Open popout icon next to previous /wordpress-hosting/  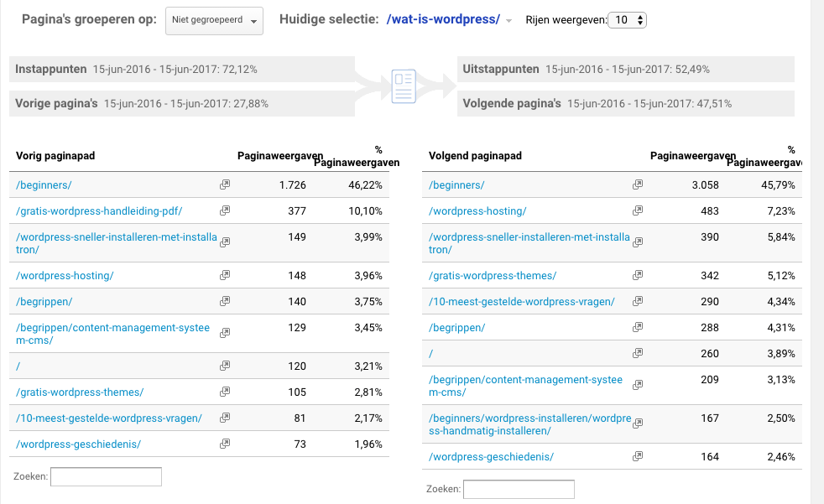click(x=225, y=275)
